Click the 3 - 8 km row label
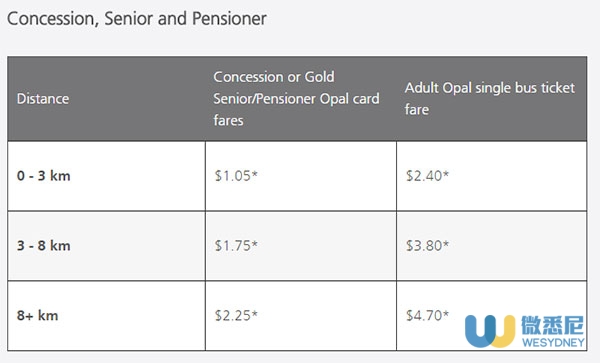This screenshot has width=600, height=363. tap(44, 246)
